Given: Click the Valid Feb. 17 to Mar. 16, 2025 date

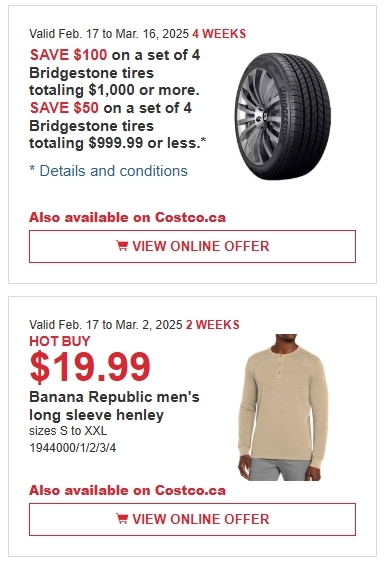Looking at the screenshot, I should coord(109,34).
